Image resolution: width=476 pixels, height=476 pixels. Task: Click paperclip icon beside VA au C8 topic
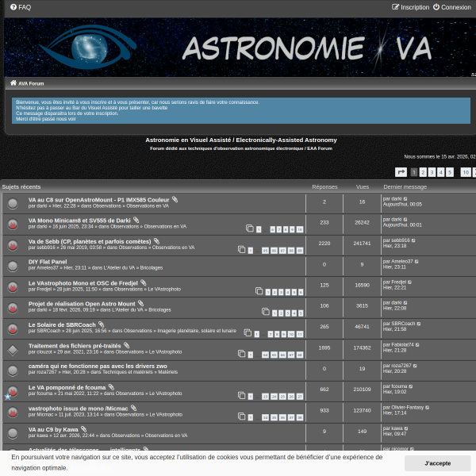point(175,199)
